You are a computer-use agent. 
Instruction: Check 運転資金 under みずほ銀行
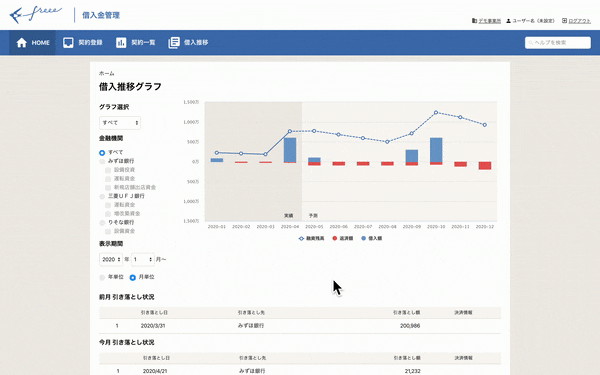[x=108, y=179]
